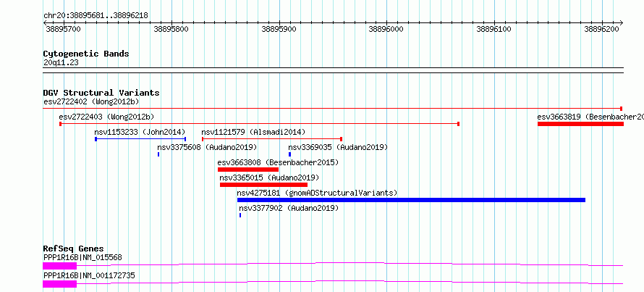Screen dimensions: 644x292
Task: Click the small blue nsv3369035 marker
Action: (289, 154)
